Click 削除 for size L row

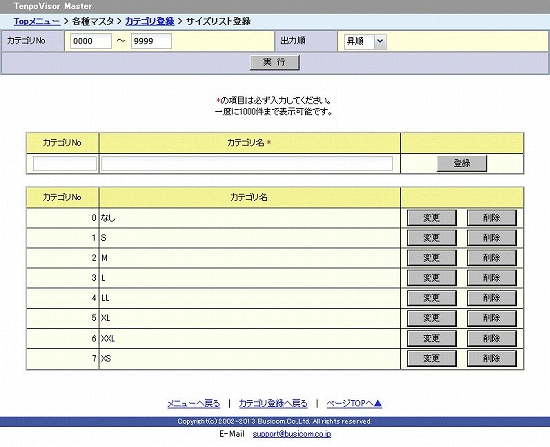pos(492,278)
